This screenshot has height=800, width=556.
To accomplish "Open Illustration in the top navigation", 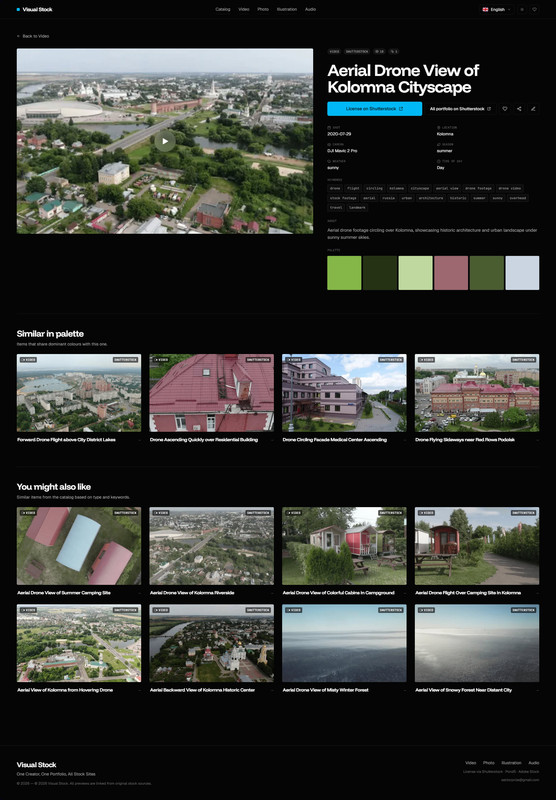I will coord(287,9).
